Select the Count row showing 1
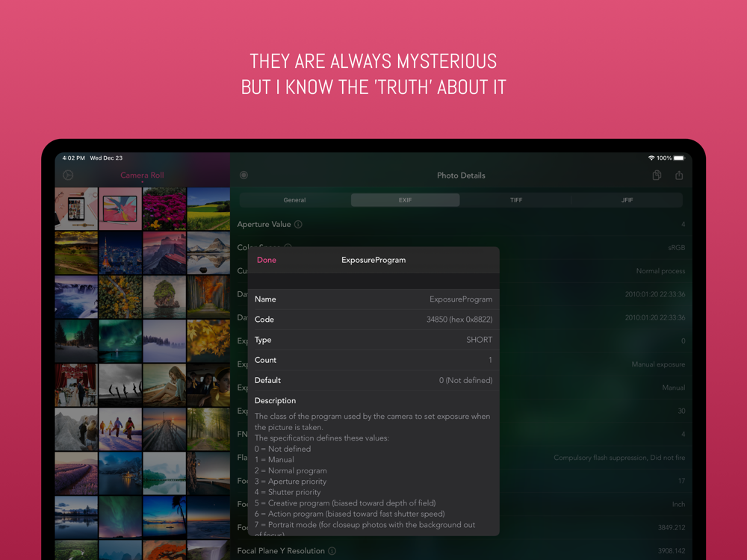The height and width of the screenshot is (560, 747). coord(373,360)
